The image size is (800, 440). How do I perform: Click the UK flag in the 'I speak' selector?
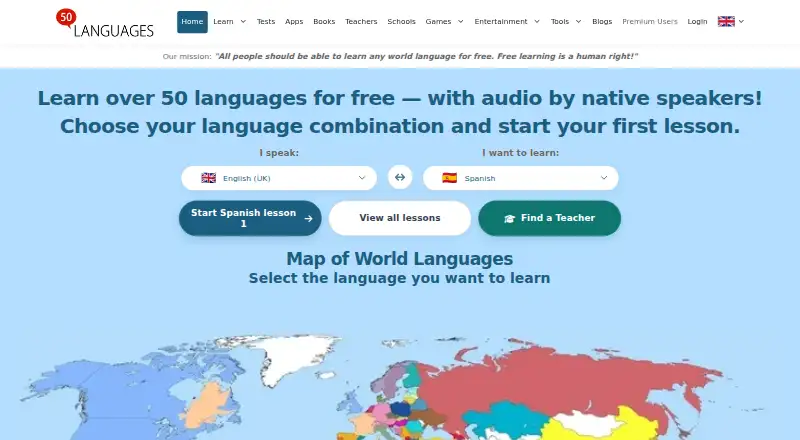pos(209,178)
